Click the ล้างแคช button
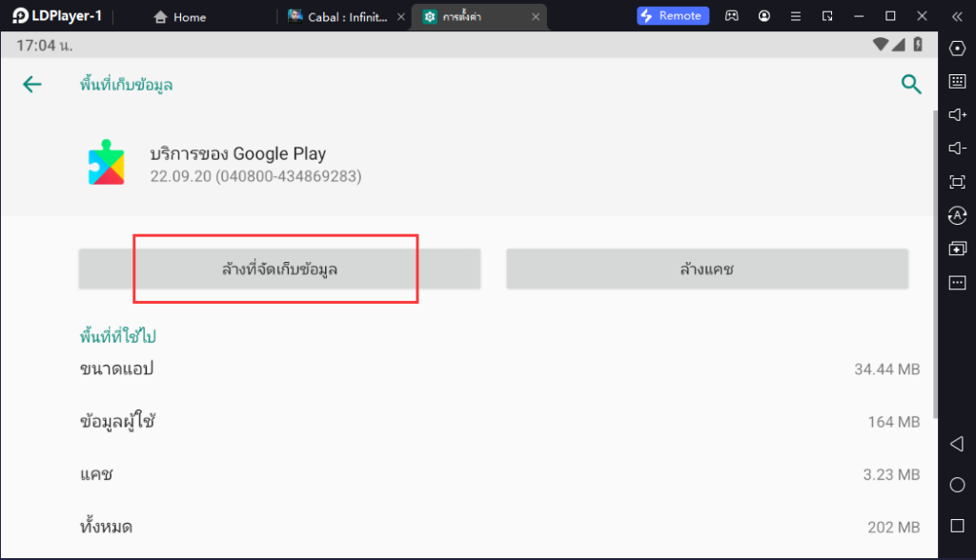This screenshot has height=560, width=976. [707, 269]
